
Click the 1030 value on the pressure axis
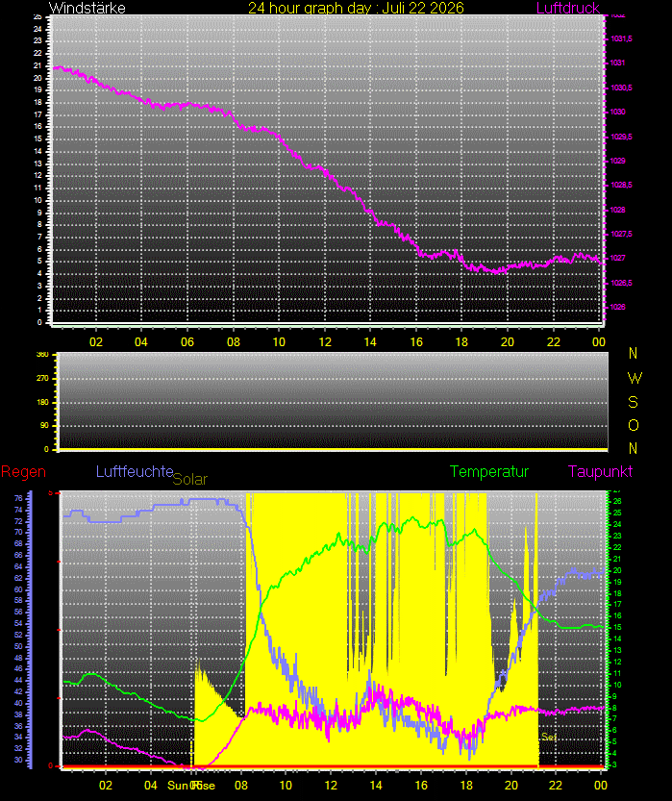[x=618, y=112]
